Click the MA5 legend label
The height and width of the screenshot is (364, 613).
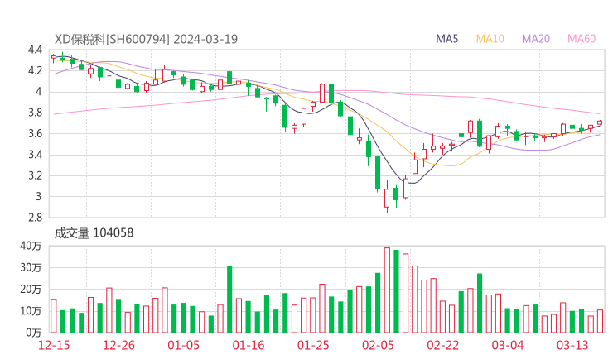click(446, 39)
